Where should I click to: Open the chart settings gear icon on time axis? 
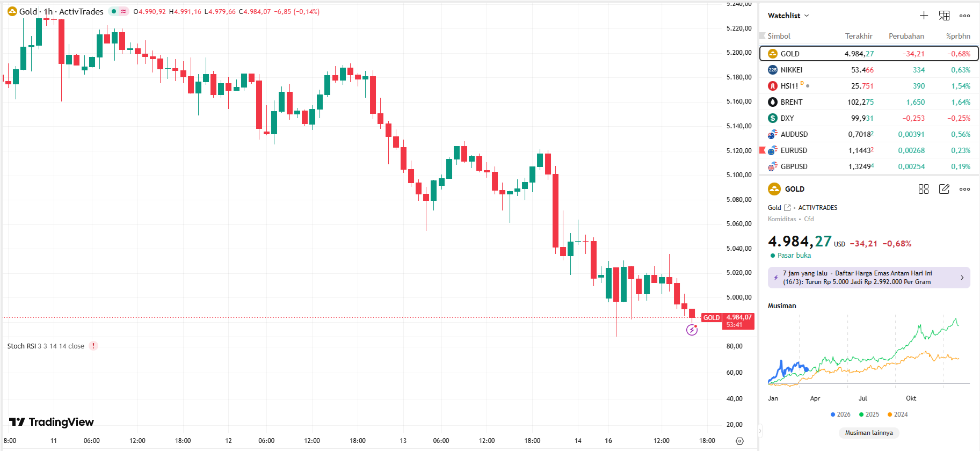click(739, 441)
